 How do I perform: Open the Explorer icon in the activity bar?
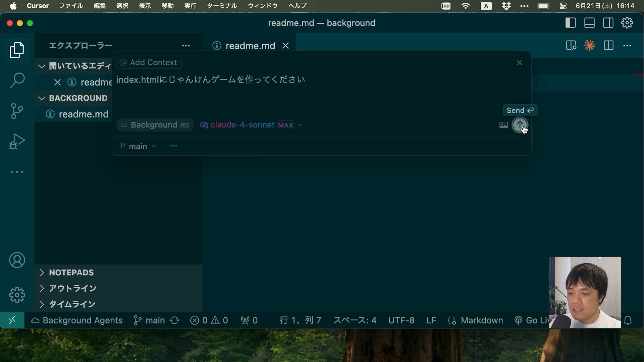tap(16, 50)
